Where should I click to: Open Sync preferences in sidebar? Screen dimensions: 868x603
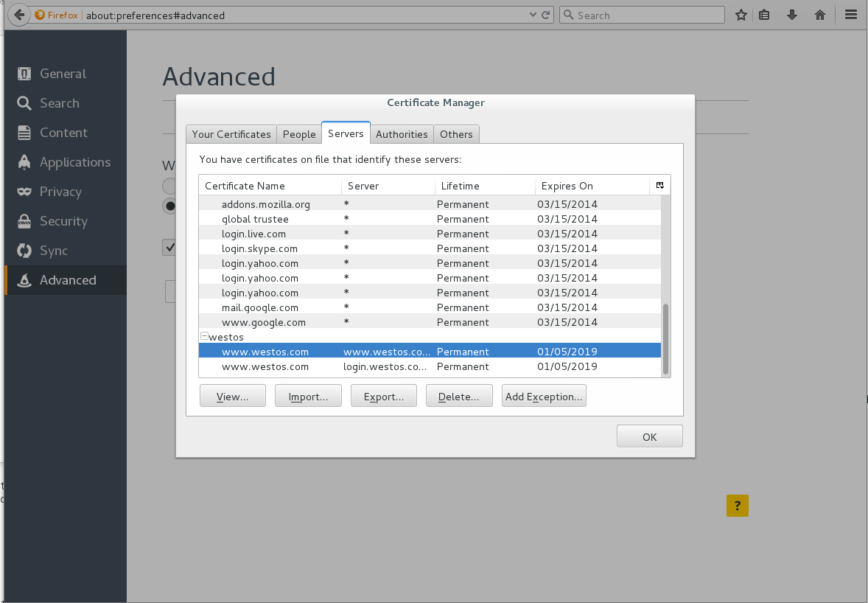click(66, 251)
